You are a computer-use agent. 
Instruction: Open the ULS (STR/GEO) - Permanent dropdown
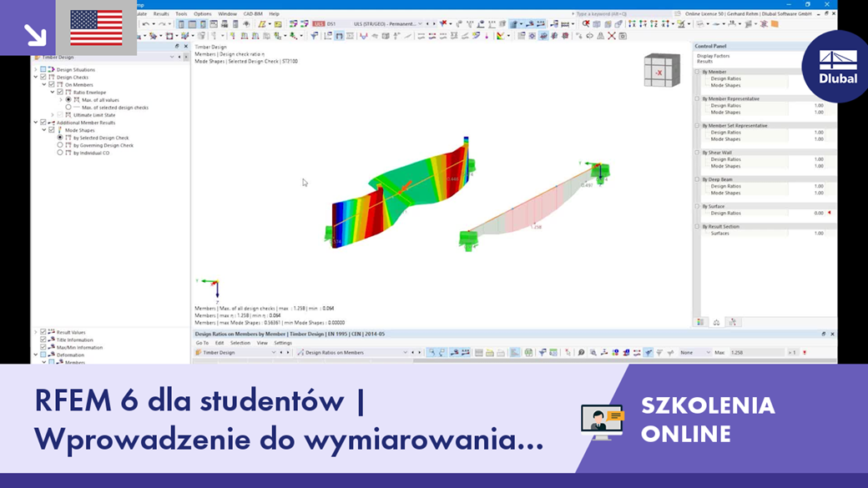tap(419, 23)
